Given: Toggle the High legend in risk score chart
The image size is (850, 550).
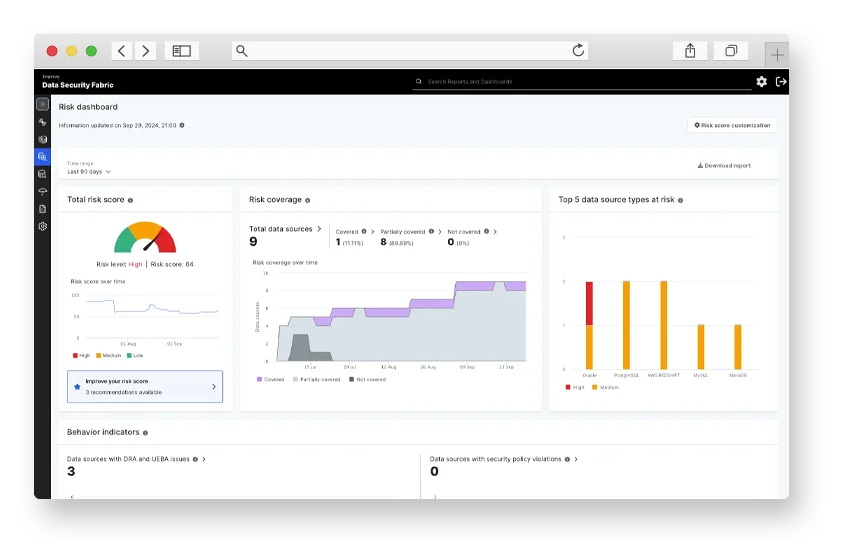Looking at the screenshot, I should 81,355.
